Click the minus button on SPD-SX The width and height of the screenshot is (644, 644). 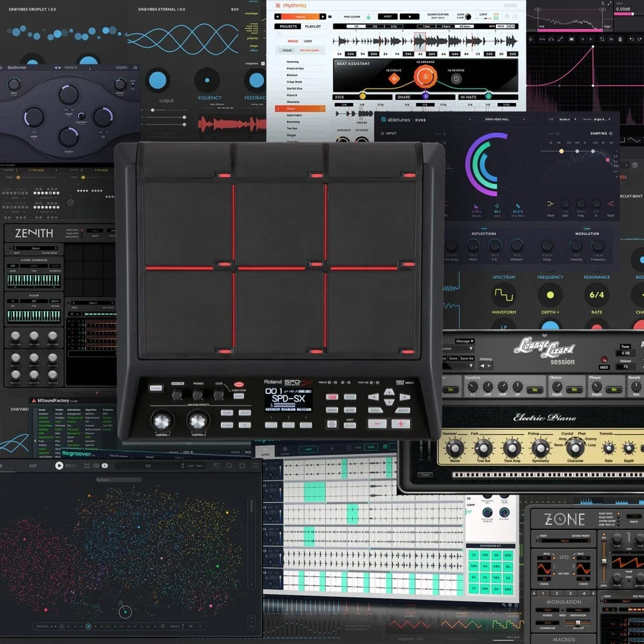[x=377, y=424]
